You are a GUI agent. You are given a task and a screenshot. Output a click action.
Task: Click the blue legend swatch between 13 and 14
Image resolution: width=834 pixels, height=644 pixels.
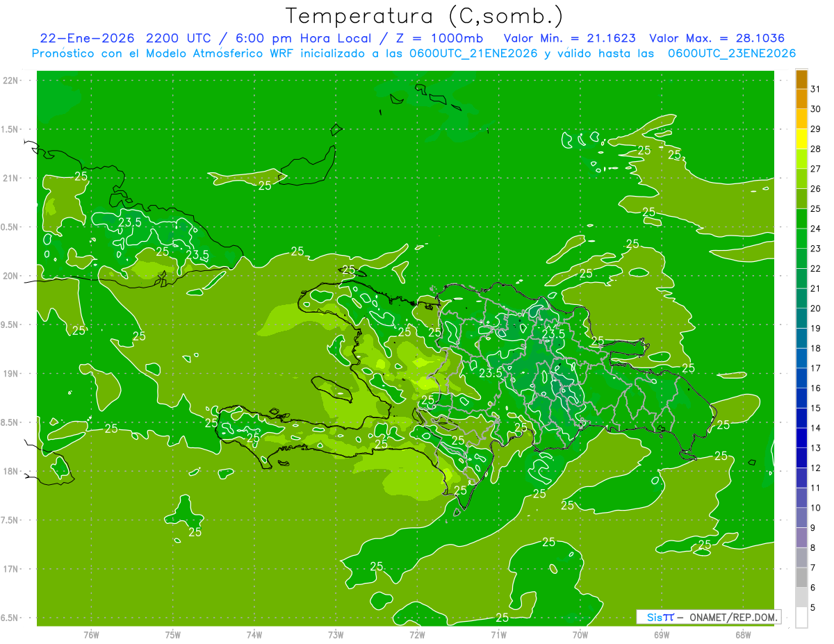(x=801, y=438)
